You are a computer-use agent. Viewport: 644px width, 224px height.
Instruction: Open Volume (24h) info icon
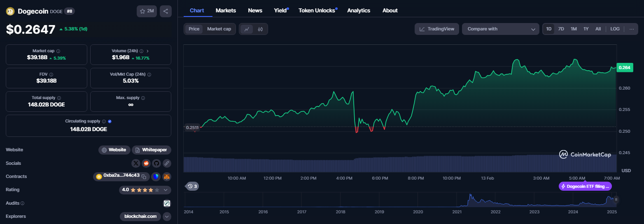141,51
